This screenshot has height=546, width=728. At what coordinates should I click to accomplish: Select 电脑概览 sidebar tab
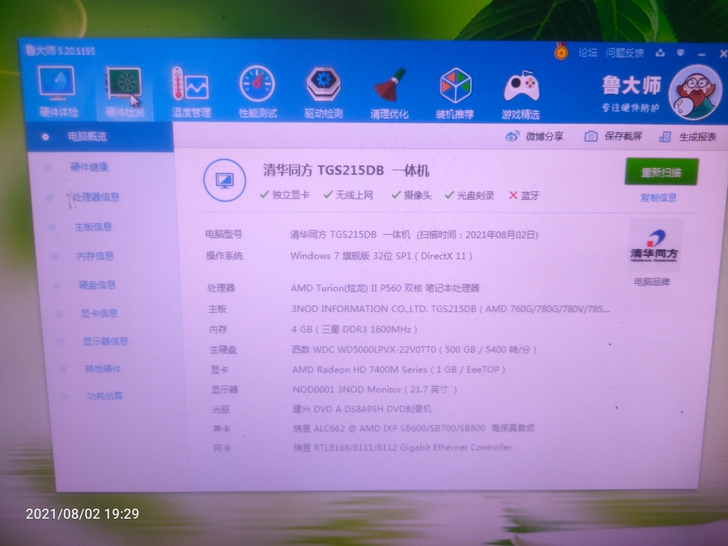point(100,136)
